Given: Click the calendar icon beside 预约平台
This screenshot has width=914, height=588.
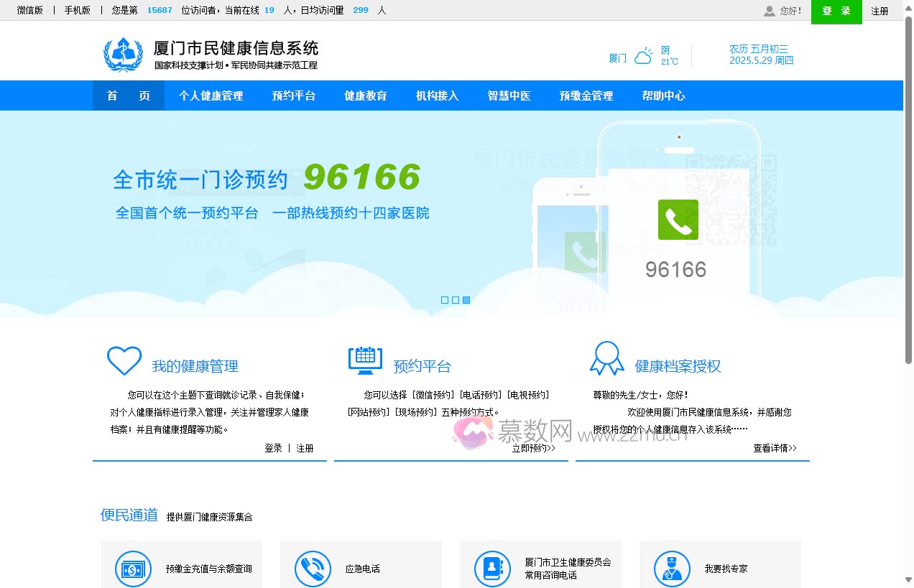Looking at the screenshot, I should [x=365, y=361].
